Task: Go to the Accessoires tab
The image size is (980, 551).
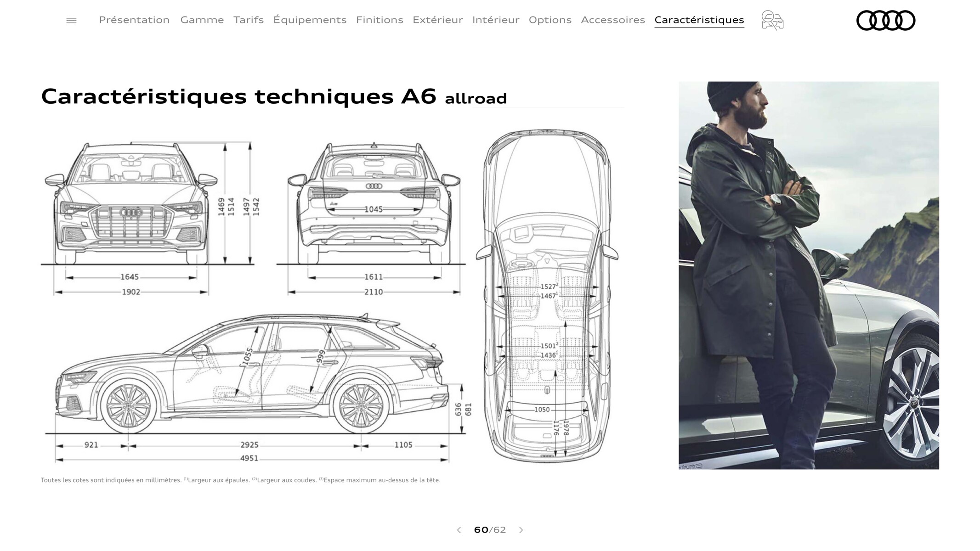Action: (x=613, y=20)
